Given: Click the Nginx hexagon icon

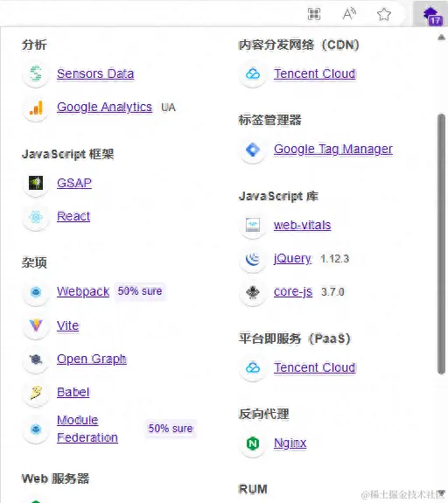Looking at the screenshot, I should [253, 444].
